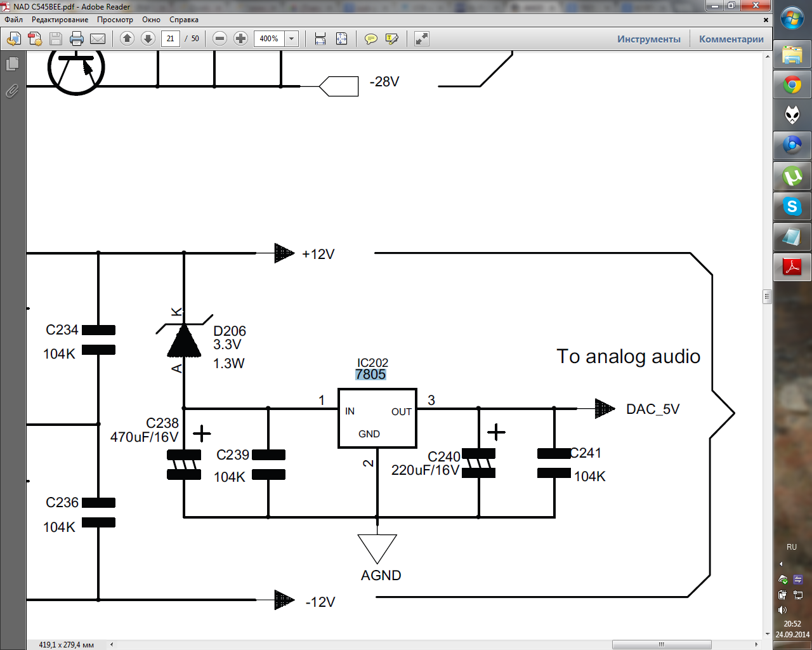Fit the page width with the scrolling-mode icon
Viewport: 812px width, 650px height.
(320, 39)
